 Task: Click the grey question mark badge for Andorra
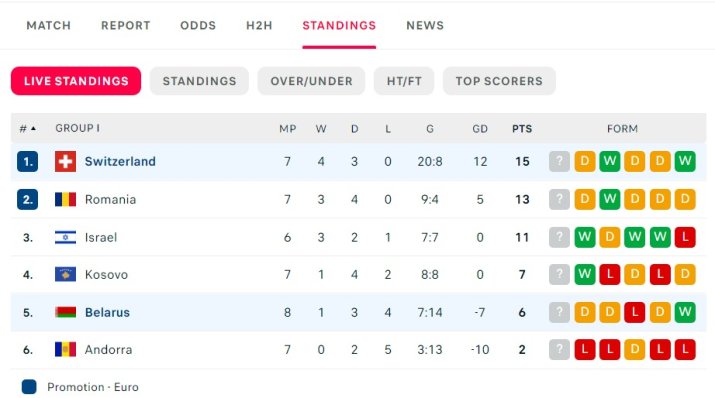pos(560,350)
